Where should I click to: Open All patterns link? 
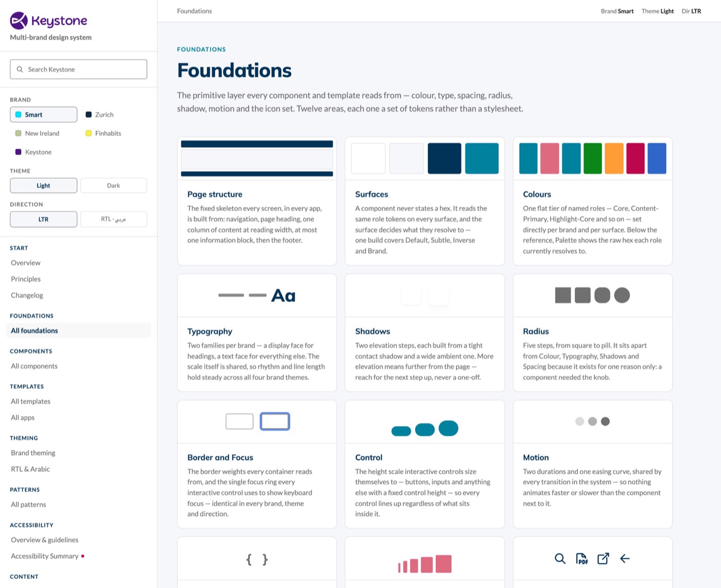[x=78, y=505]
